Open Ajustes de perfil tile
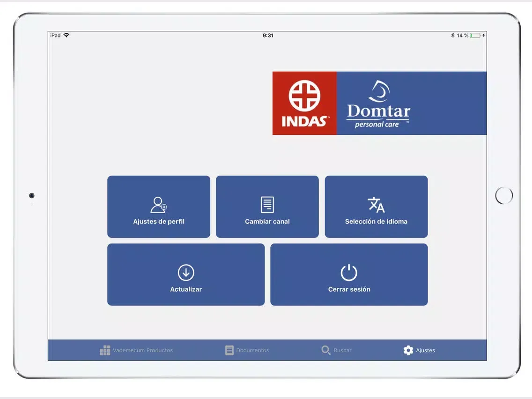Viewport: 532px width, 399px height. 159,207
